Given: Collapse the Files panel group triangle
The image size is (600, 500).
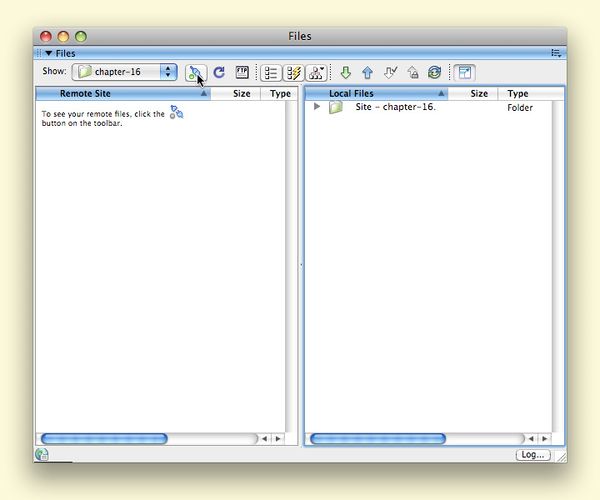Looking at the screenshot, I should [x=48, y=53].
